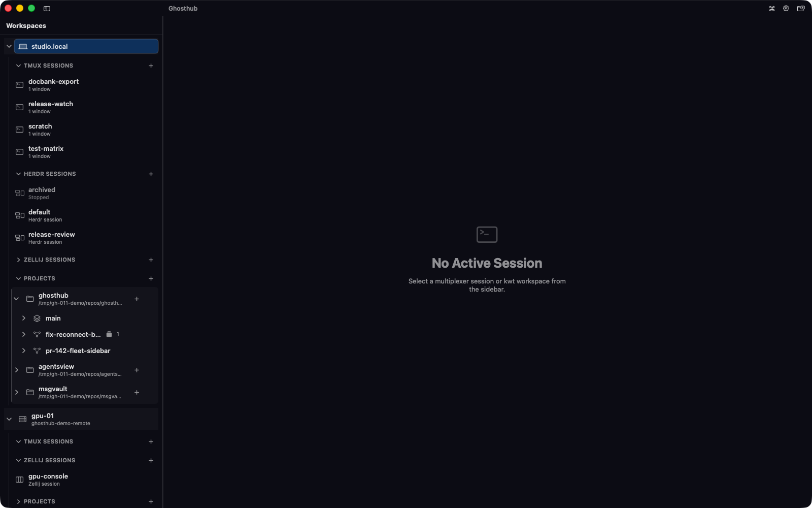Screen dimensions: 812x508
Task: Add a worktree to the agentsview project
Action: click(x=137, y=370)
